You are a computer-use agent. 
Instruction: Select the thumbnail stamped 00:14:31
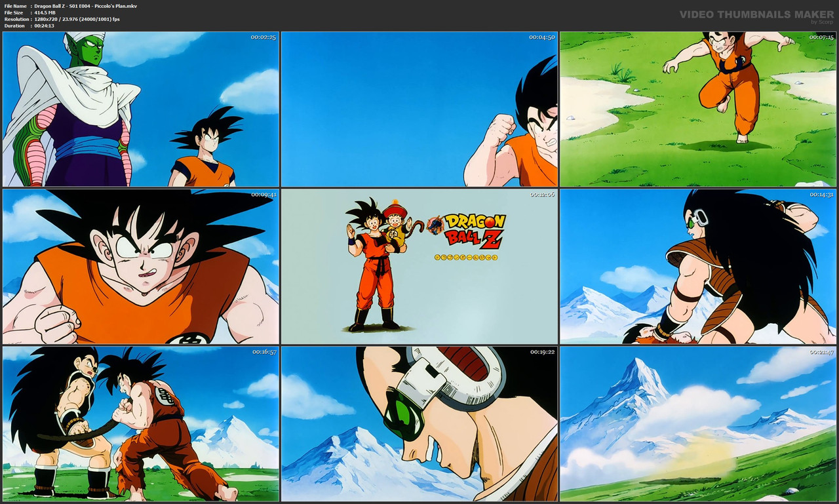pos(698,266)
